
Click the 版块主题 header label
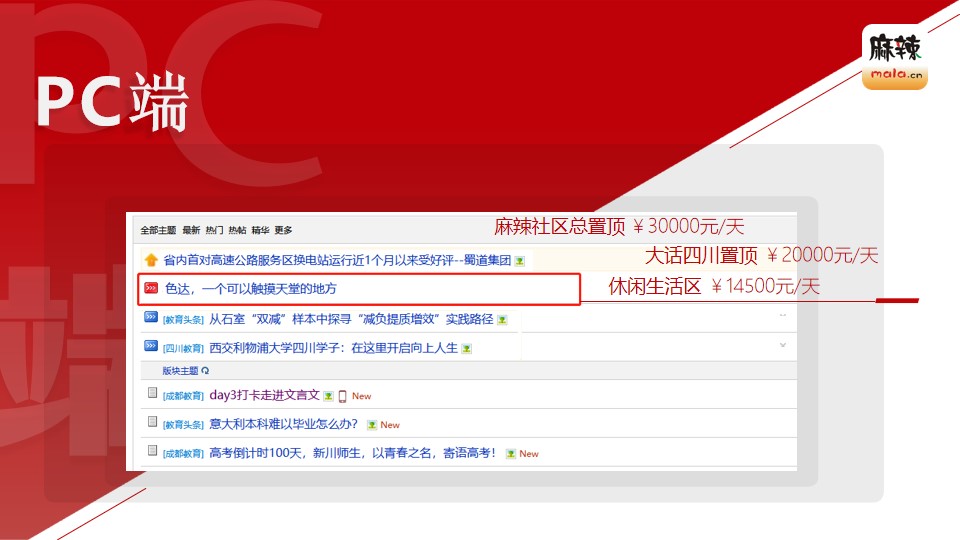(180, 370)
